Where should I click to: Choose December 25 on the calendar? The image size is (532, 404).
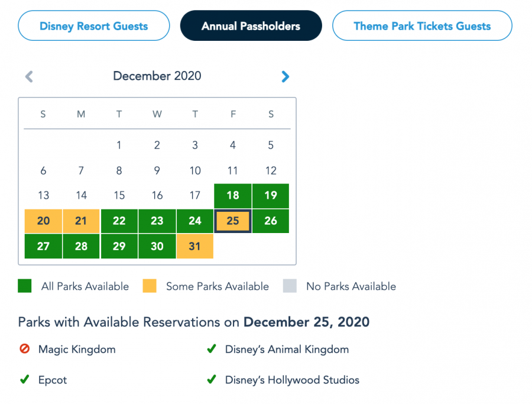click(x=233, y=221)
